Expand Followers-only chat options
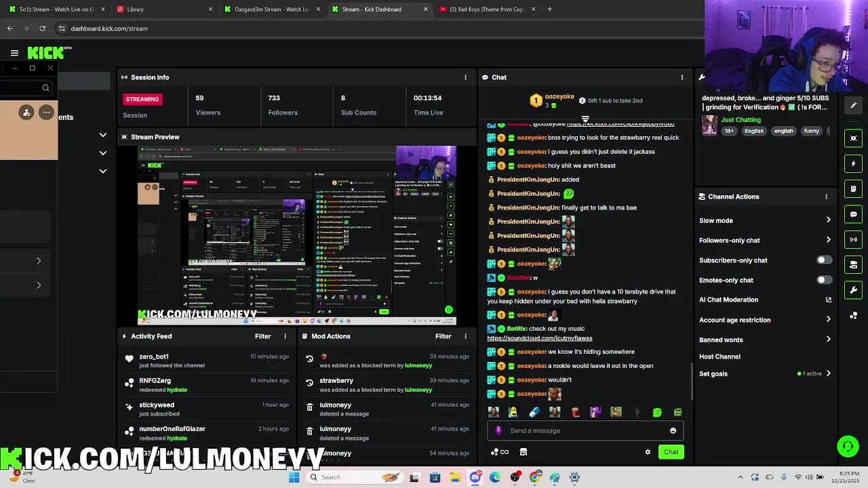 [828, 240]
